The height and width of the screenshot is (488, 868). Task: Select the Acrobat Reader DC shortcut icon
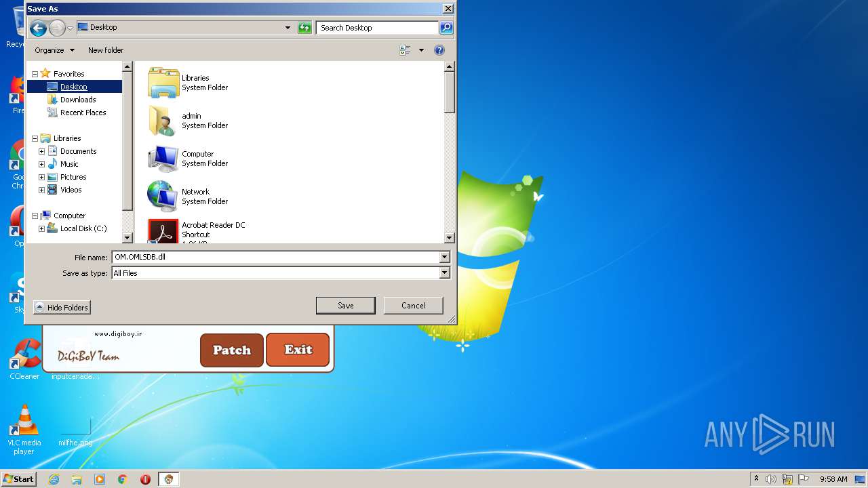163,231
